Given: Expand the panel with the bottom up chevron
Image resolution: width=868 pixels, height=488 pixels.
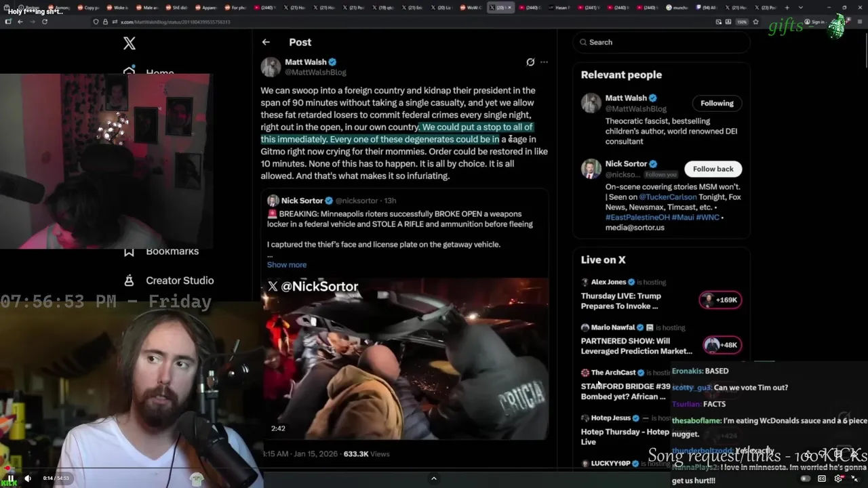Looking at the screenshot, I should coord(434,479).
